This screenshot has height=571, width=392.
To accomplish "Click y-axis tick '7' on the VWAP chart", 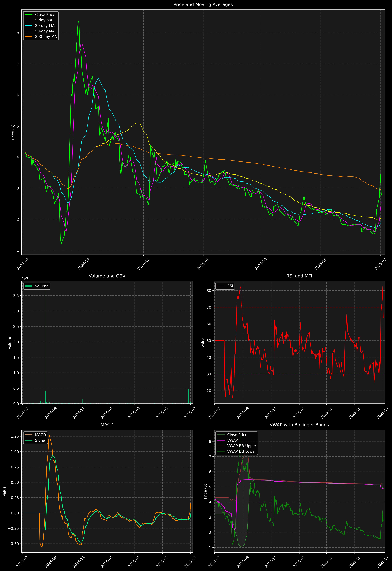I will pyautogui.click(x=210, y=456).
